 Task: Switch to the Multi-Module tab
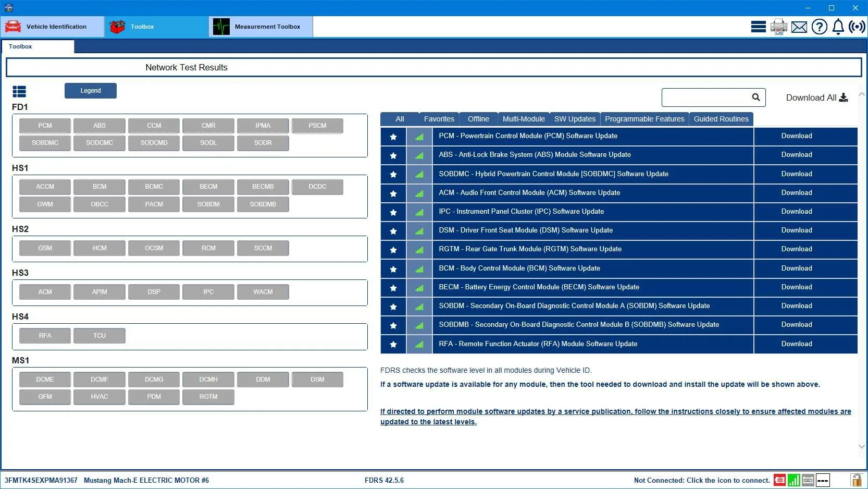point(524,119)
